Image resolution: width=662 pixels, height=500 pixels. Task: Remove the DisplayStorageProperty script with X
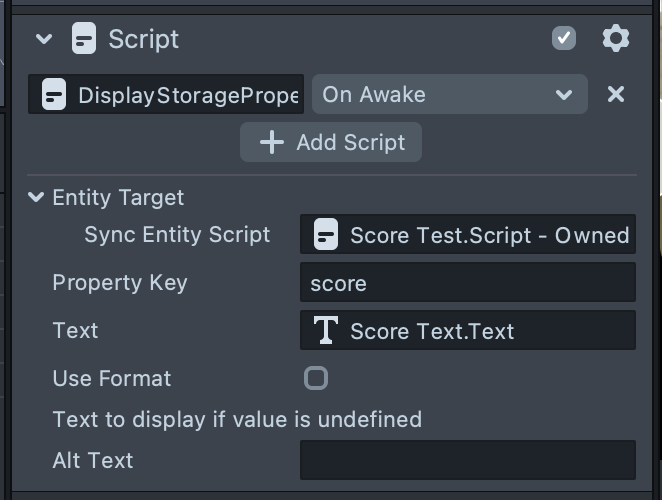coord(616,94)
